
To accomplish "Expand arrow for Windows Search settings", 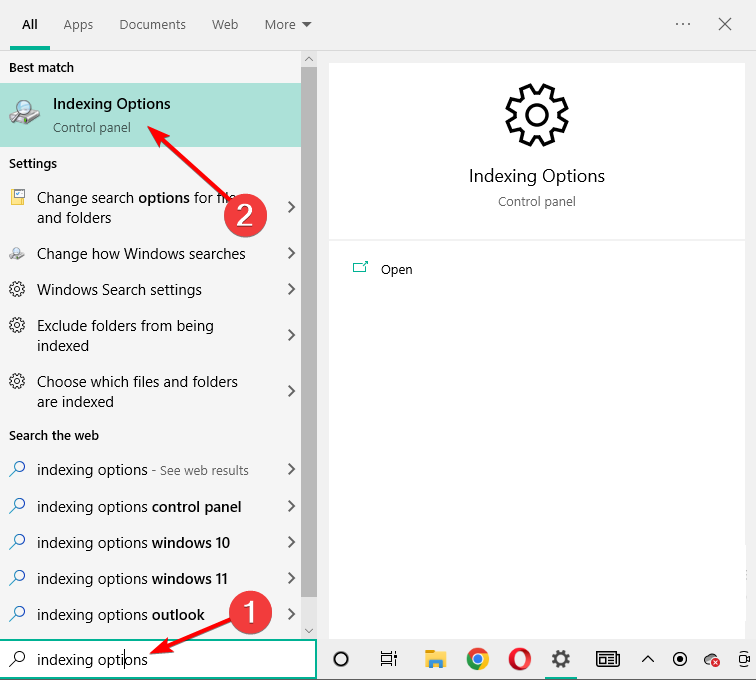I will [291, 289].
